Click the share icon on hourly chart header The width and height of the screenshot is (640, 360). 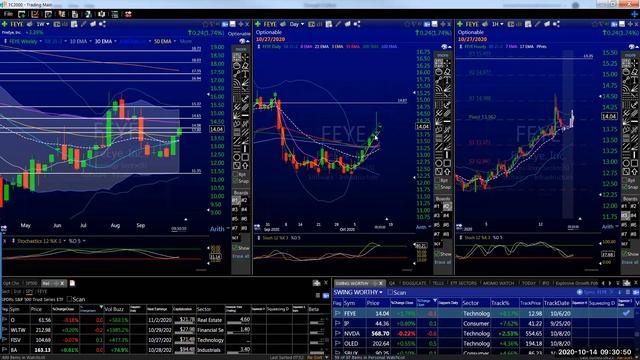coord(556,24)
